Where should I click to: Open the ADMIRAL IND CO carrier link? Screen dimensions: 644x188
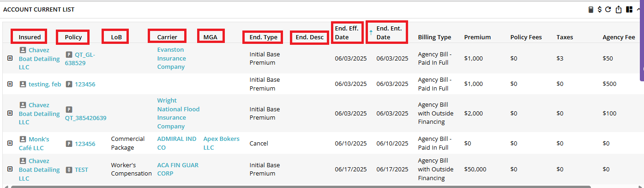(x=177, y=143)
